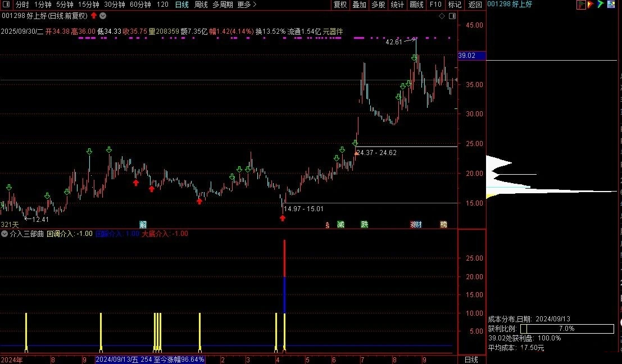Click 返回 to go back

[x=475, y=4]
